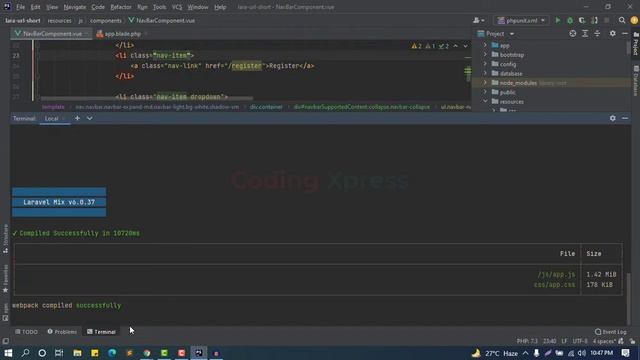Open Windows notification center icon
Image resolution: width=640 pixels, height=360 pixels.
626,353
